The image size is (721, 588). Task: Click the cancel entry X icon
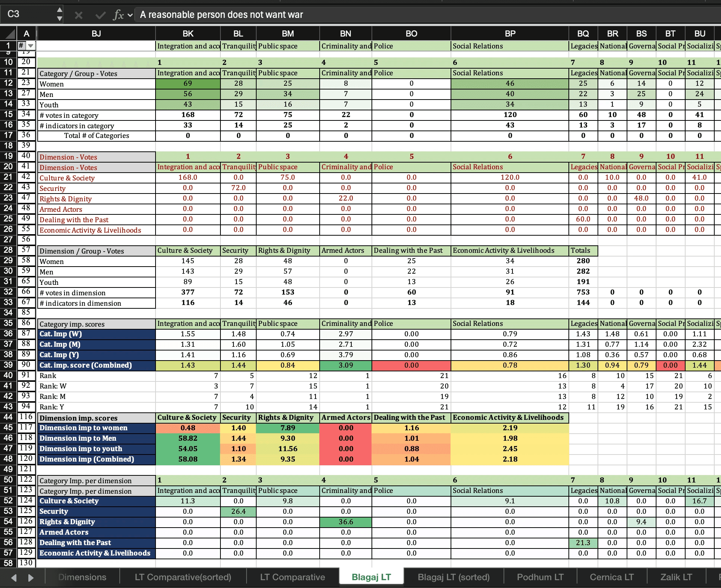tap(78, 15)
